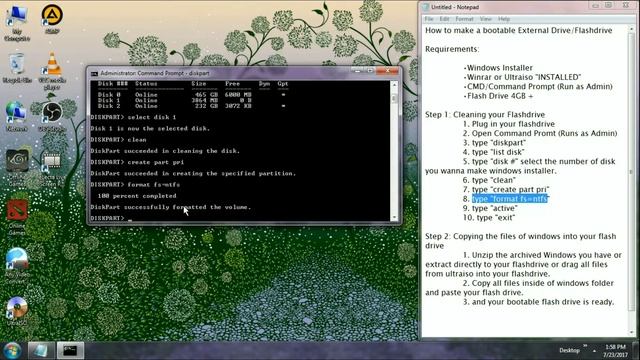640x360 pixels.
Task: Launch Any Video Converter desktop shortcut
Action: point(17,266)
